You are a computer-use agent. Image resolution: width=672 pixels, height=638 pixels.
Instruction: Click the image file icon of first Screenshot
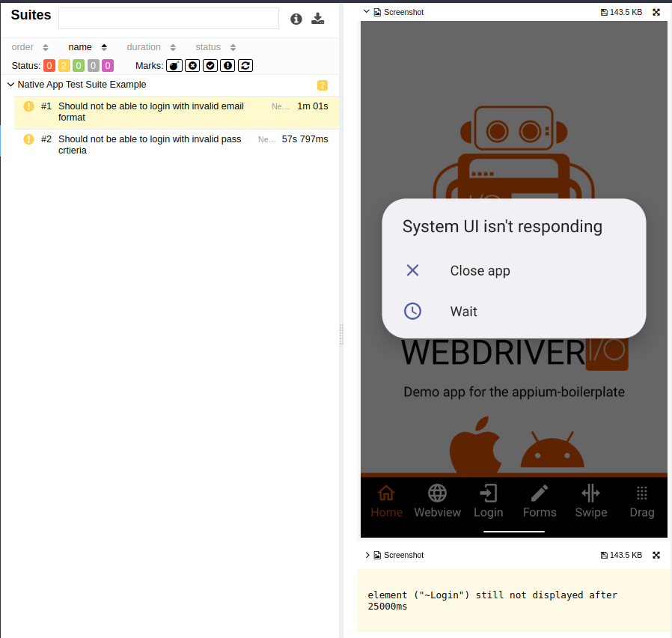tap(378, 13)
